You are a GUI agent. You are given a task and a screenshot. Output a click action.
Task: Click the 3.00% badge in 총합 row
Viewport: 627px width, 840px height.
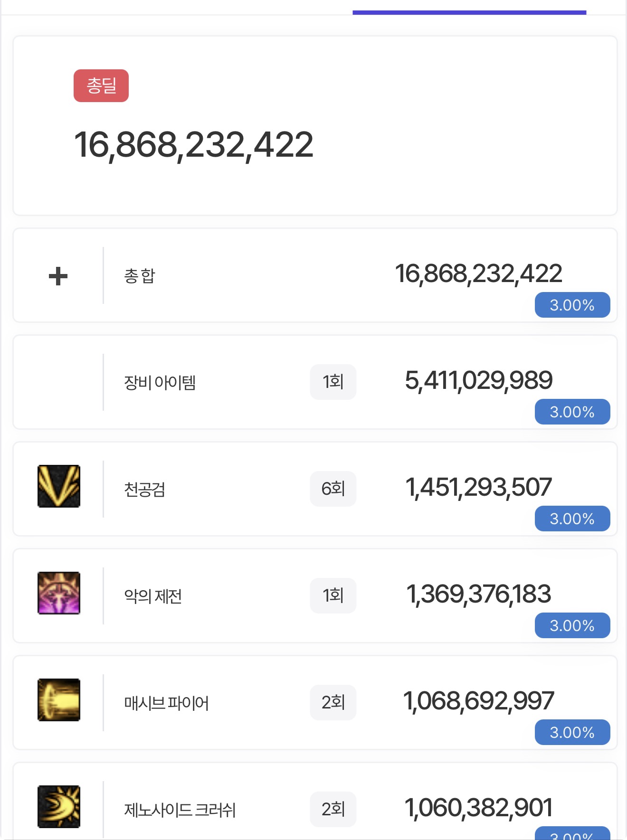pos(572,305)
